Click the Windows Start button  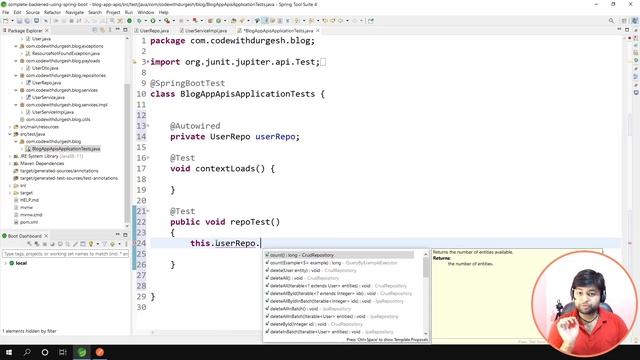click(x=9, y=352)
